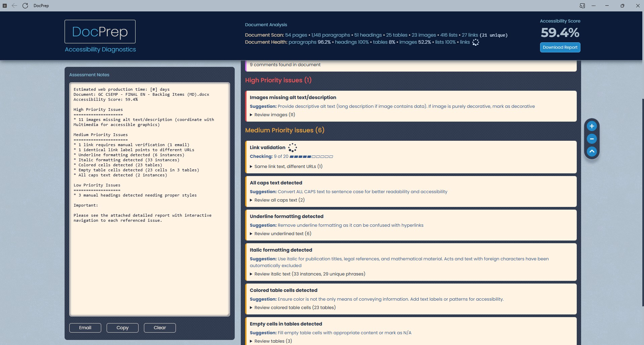644x345 pixels.
Task: Click the zoom out minus button
Action: (x=592, y=139)
